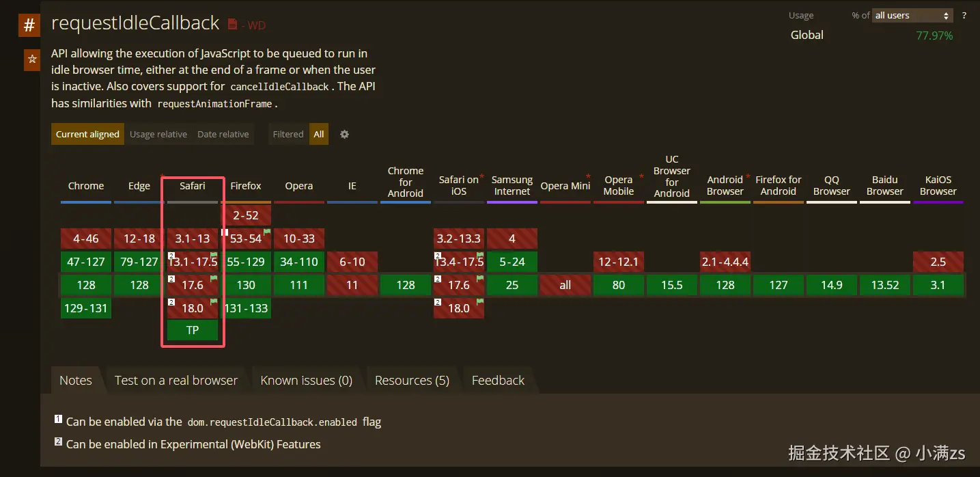Click QQ Browser column header

[x=832, y=185]
